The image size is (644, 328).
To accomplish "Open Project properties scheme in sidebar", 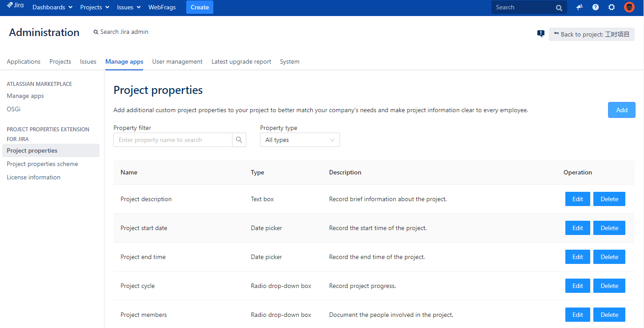I will point(42,164).
